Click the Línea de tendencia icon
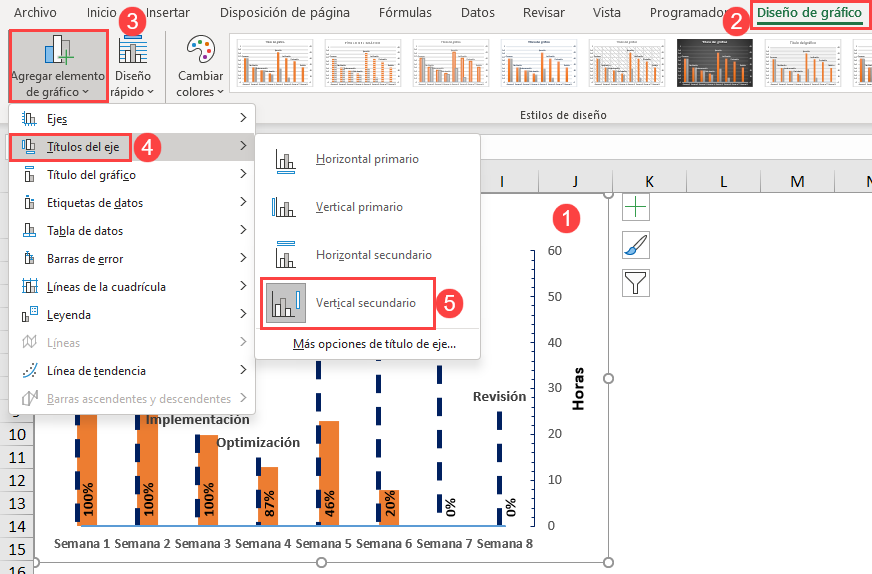 tap(29, 370)
